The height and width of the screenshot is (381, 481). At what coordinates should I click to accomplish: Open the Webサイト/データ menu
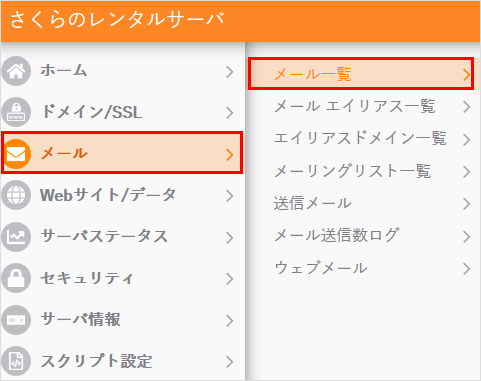122,195
